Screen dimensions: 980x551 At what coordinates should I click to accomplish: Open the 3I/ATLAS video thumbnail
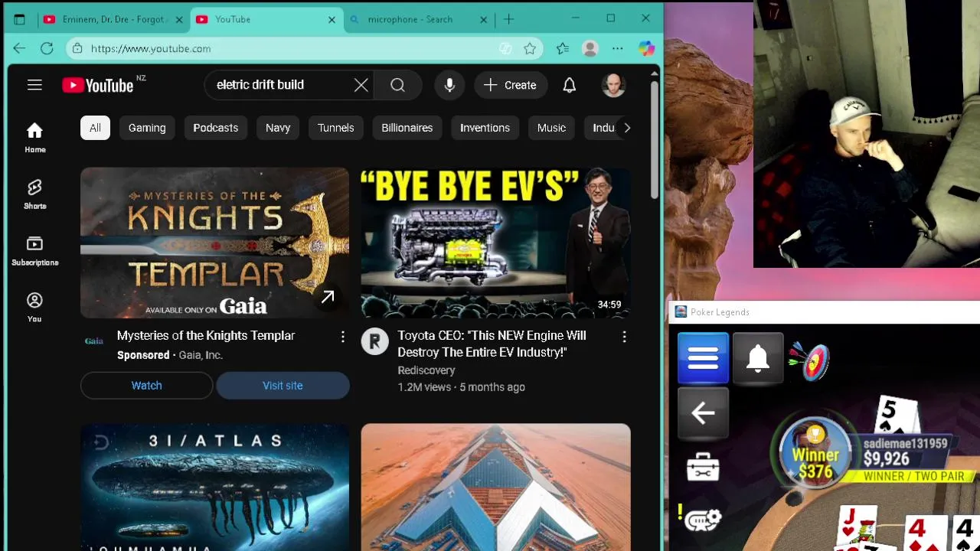pyautogui.click(x=214, y=487)
